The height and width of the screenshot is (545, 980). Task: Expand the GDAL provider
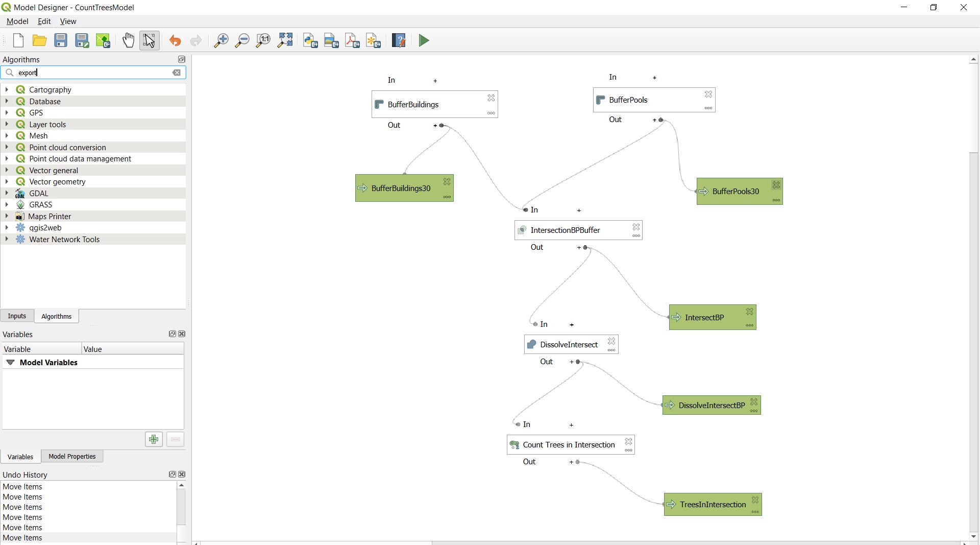[x=7, y=193]
